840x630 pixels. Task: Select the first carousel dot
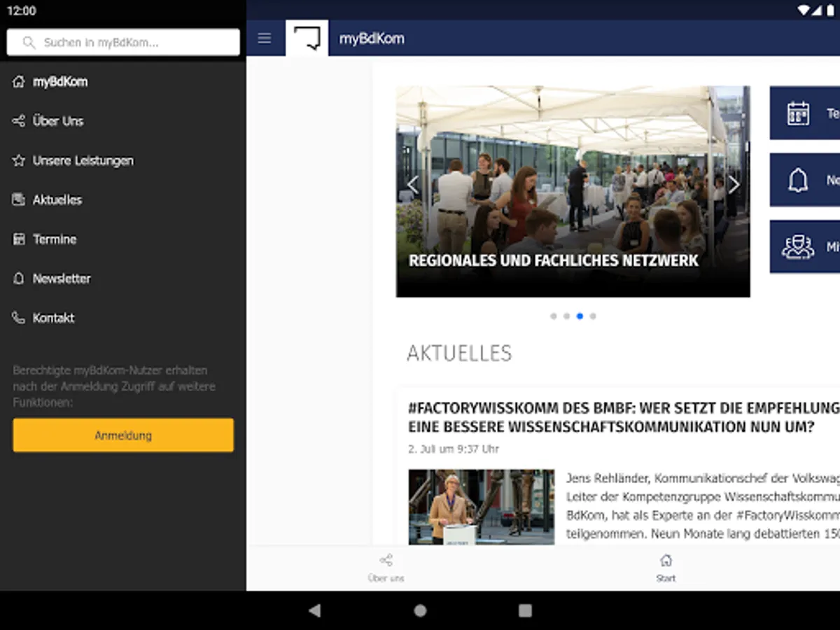554,316
